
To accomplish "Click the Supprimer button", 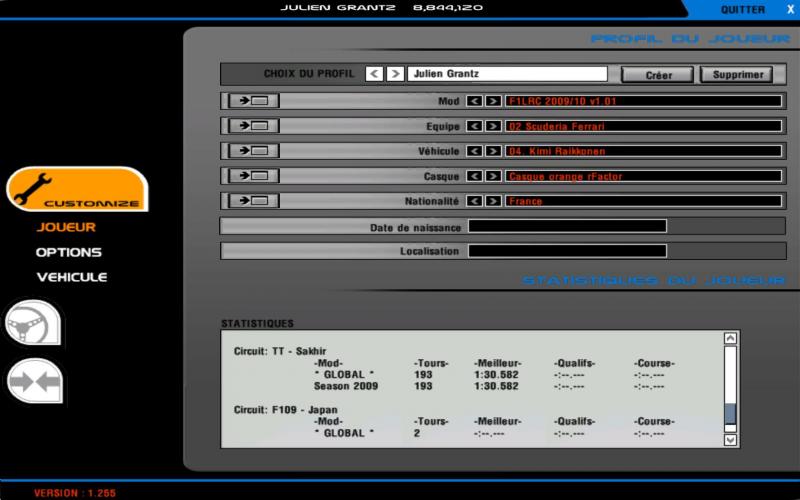I will 738,74.
